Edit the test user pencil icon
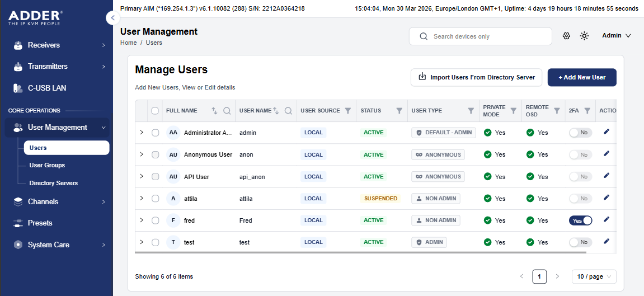Screen dimensions: 644x296 pos(607,241)
